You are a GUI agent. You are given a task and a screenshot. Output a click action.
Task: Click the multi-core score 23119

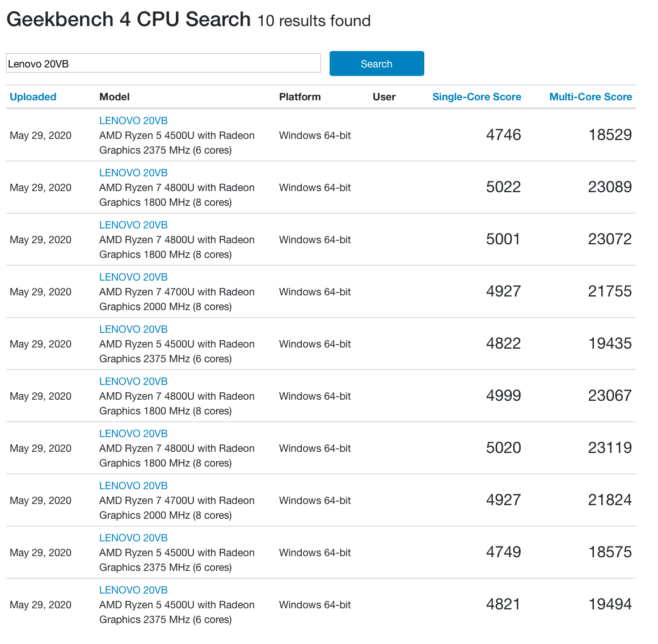tap(610, 448)
